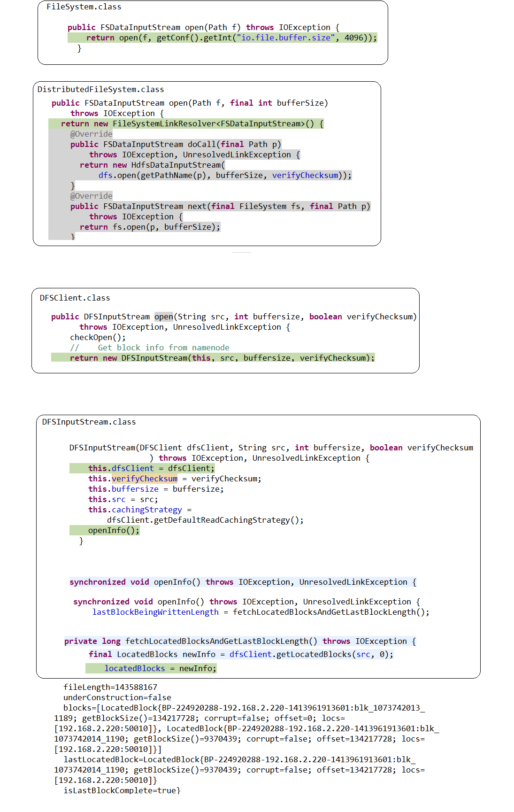Click the checkOpen(); line
Screen dimensions: 514x812
tap(98, 338)
